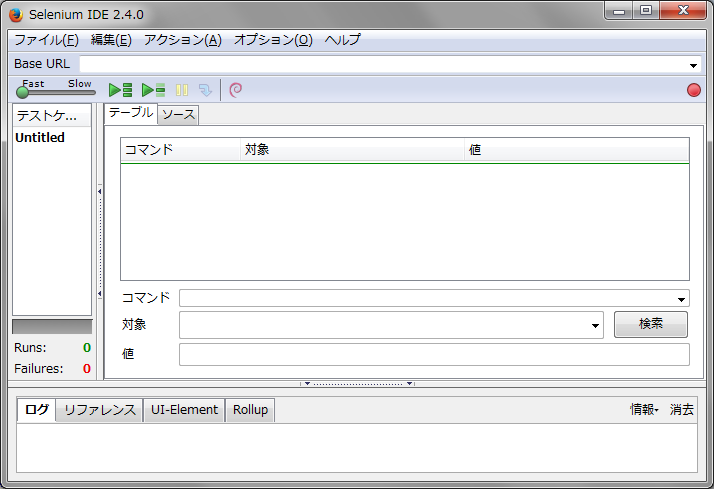Click 消去 to clear the log
The width and height of the screenshot is (714, 489).
[x=682, y=410]
